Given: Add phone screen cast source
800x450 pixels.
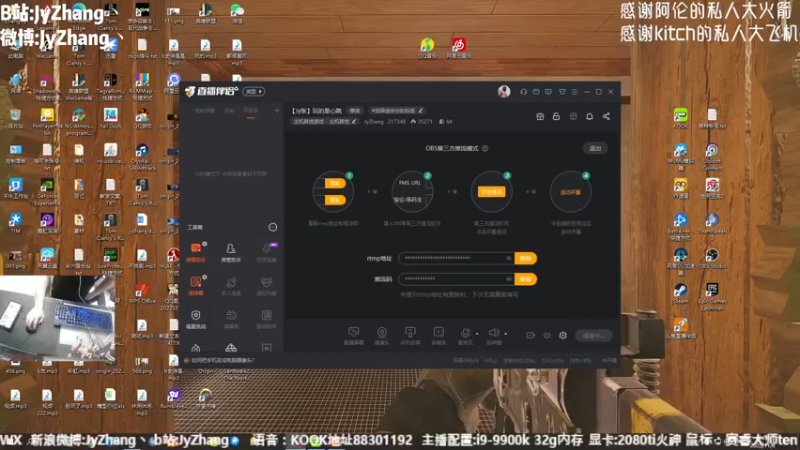Looking at the screenshot, I should pyautogui.click(x=410, y=336).
